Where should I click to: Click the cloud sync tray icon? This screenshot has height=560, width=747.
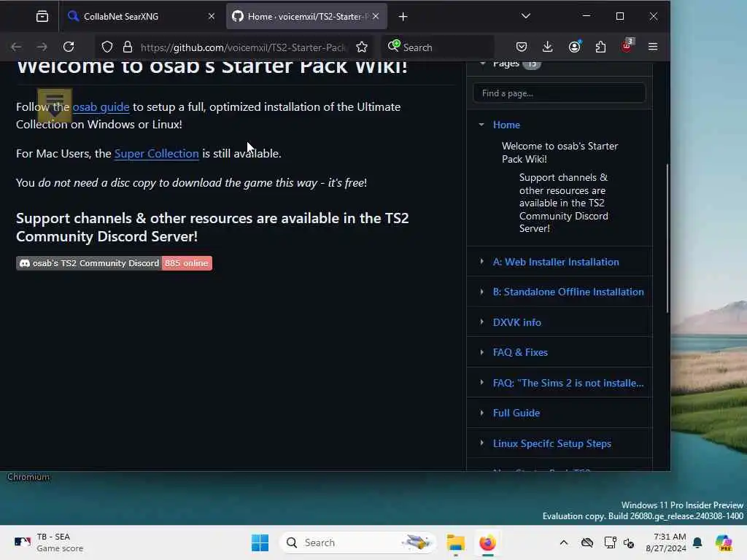point(587,542)
